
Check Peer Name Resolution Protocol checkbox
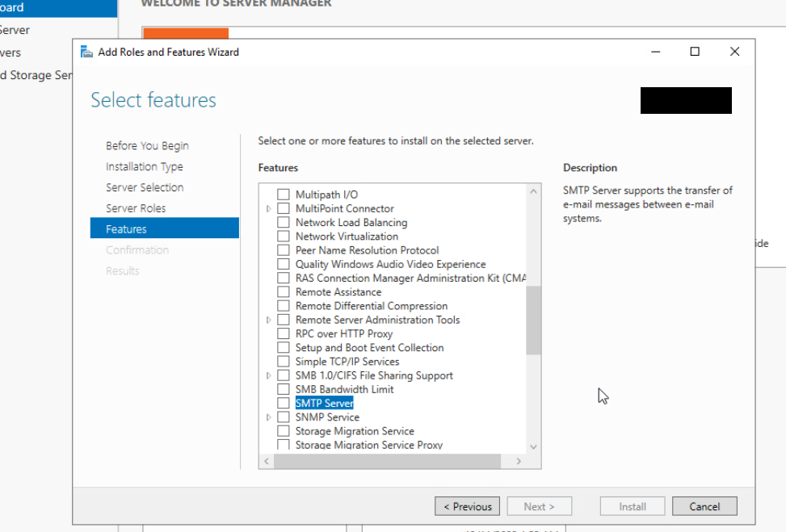point(284,250)
